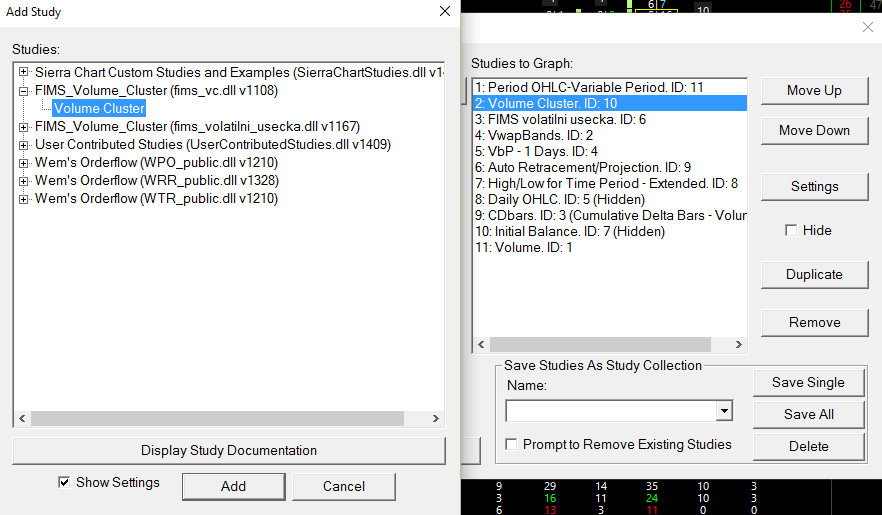Select '11: Volume. ID: 1' row
The image size is (882, 515).
[610, 247]
